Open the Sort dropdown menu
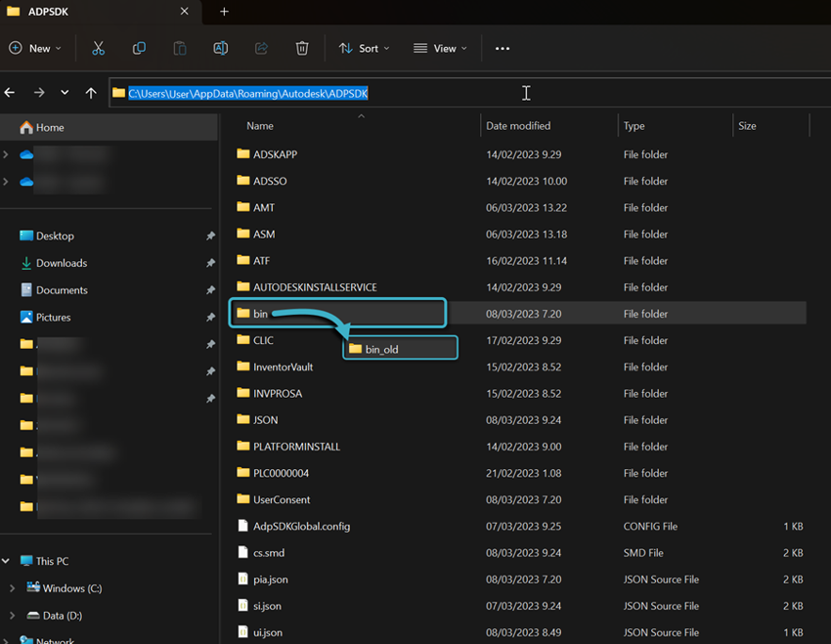831x644 pixels. click(365, 48)
